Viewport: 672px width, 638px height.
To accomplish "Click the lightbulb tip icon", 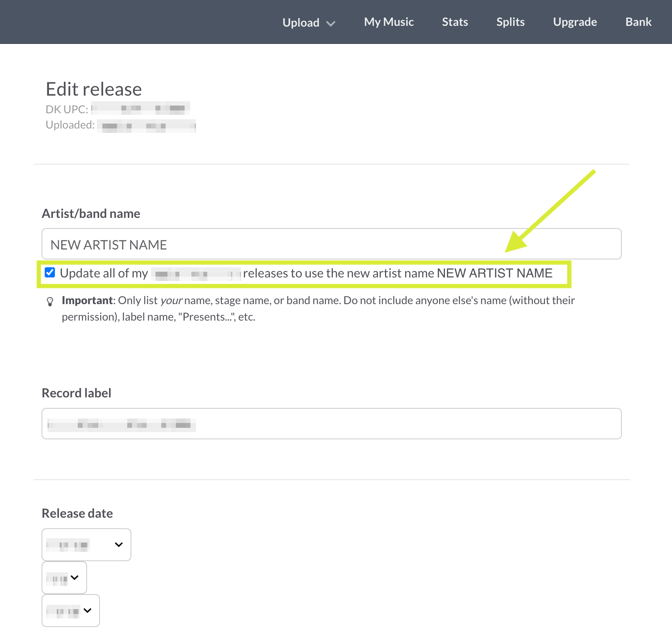I will click(x=50, y=301).
